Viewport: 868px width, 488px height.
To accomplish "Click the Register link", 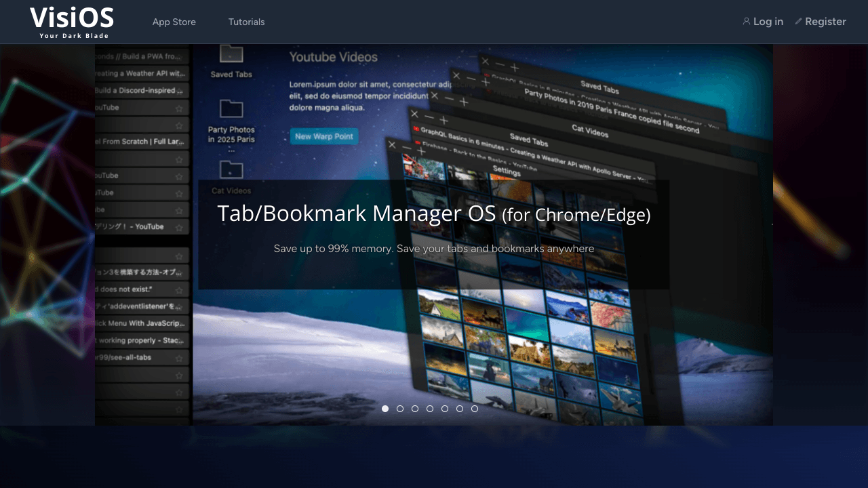I will tap(821, 22).
